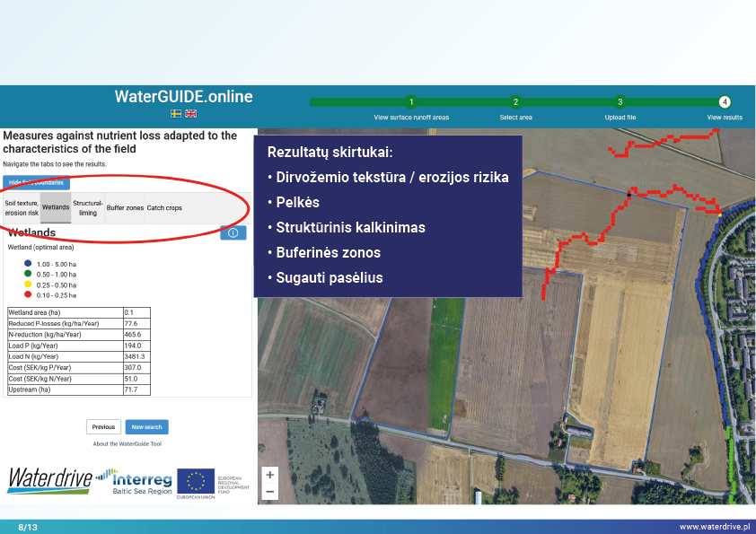Zoom out on the map

click(270, 492)
